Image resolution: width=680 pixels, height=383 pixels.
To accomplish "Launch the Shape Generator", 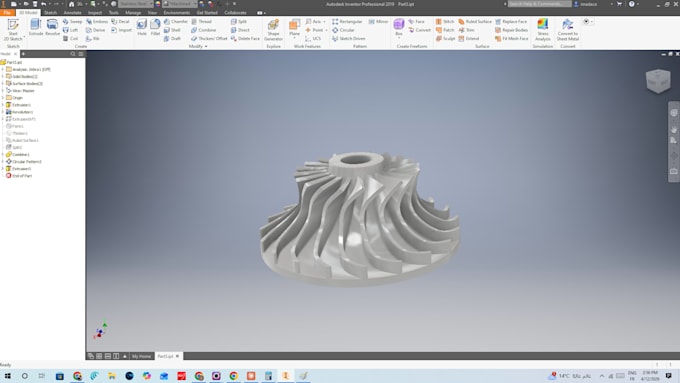I will point(273,29).
